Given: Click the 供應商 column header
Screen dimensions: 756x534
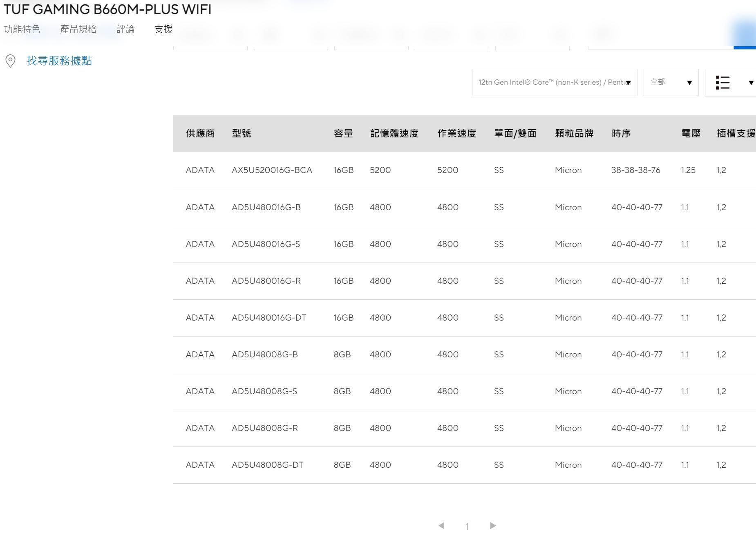Looking at the screenshot, I should tap(200, 134).
